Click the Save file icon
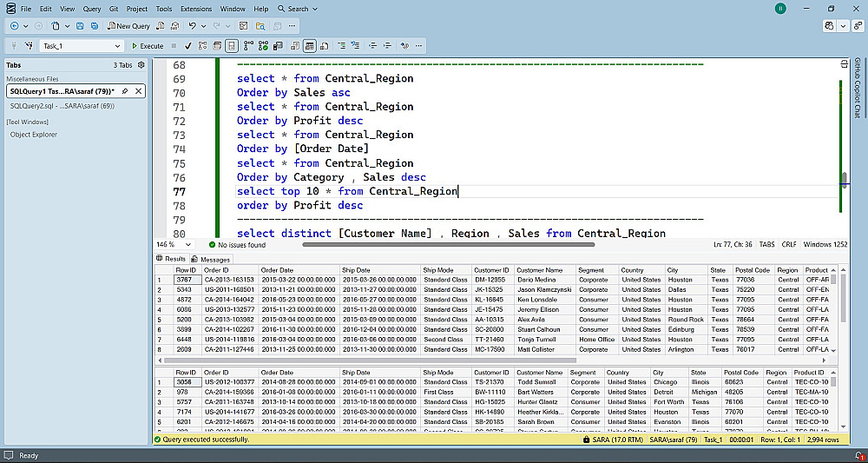The width and height of the screenshot is (868, 463). [x=81, y=26]
